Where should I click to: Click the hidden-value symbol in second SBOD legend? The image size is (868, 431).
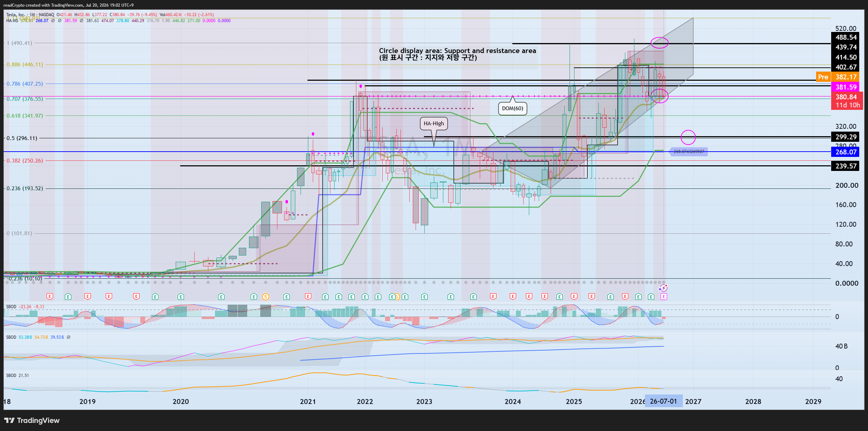tap(68, 337)
